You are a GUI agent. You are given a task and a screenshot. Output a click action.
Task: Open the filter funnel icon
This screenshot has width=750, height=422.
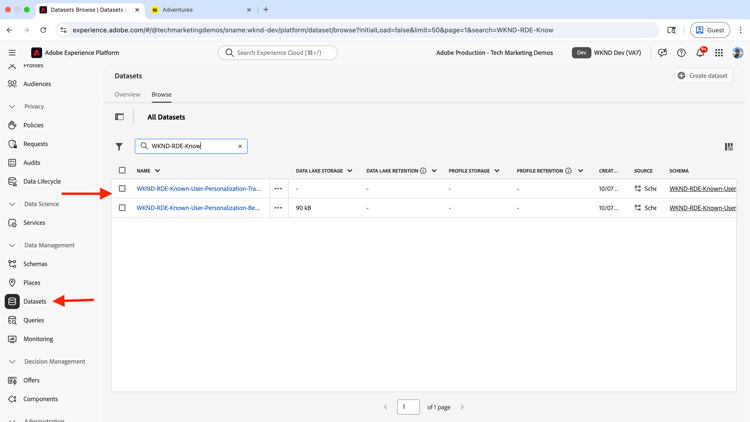(119, 146)
